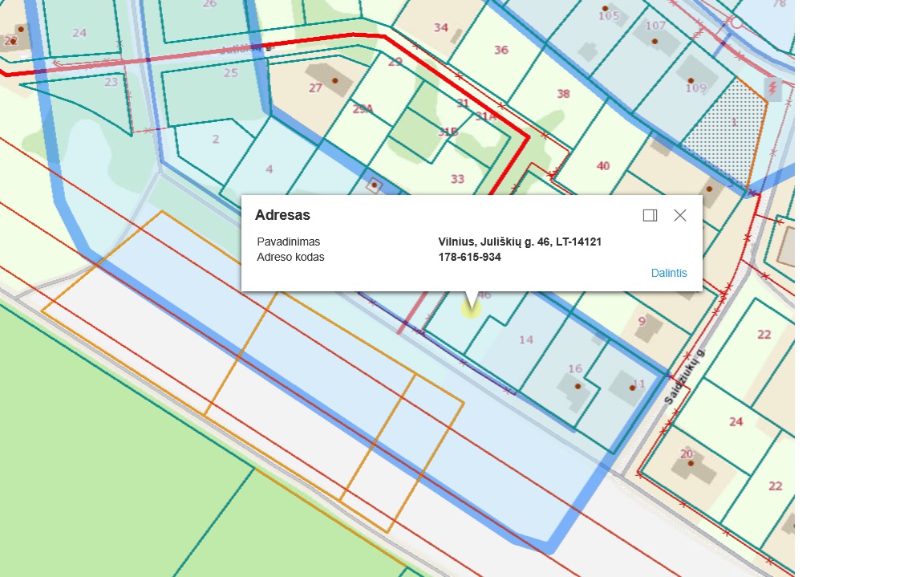Click parcel labeled 14
The image size is (924, 577).
pos(525,339)
